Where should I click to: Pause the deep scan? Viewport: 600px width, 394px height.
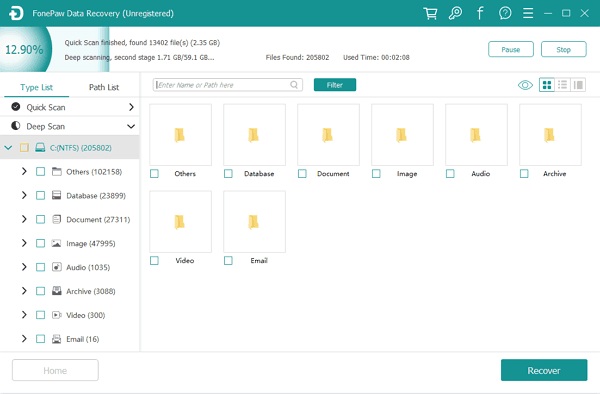tap(510, 49)
